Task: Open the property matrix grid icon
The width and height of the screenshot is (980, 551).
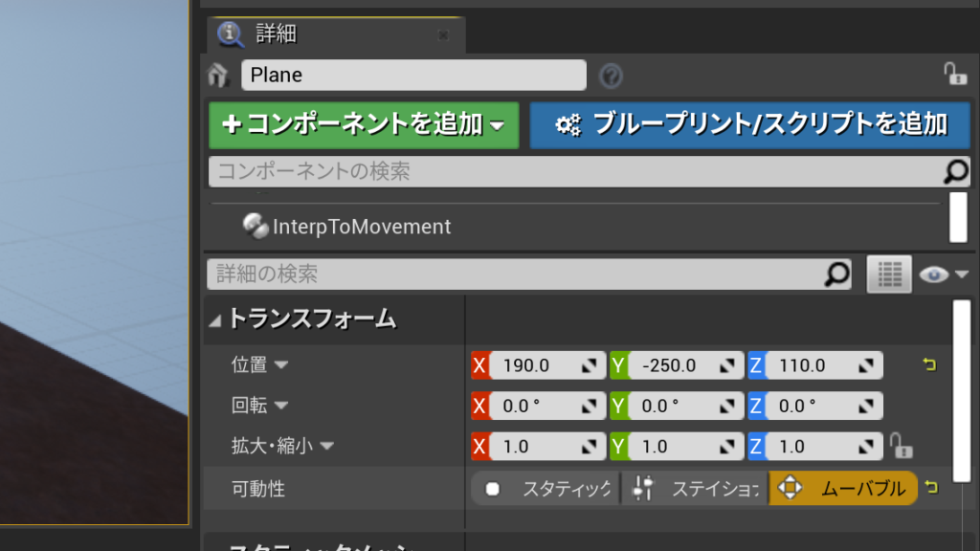Action: point(889,275)
